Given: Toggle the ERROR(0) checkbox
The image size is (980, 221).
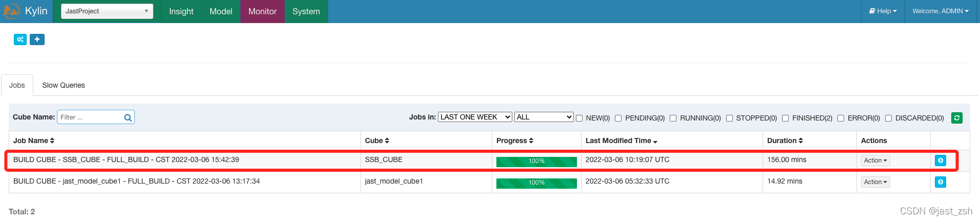Looking at the screenshot, I should tap(841, 118).
